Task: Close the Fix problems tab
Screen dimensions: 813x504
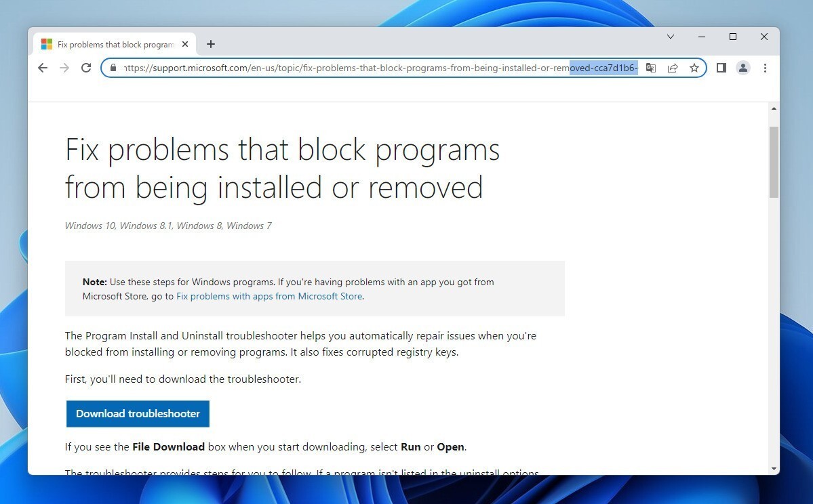Action: click(x=185, y=44)
